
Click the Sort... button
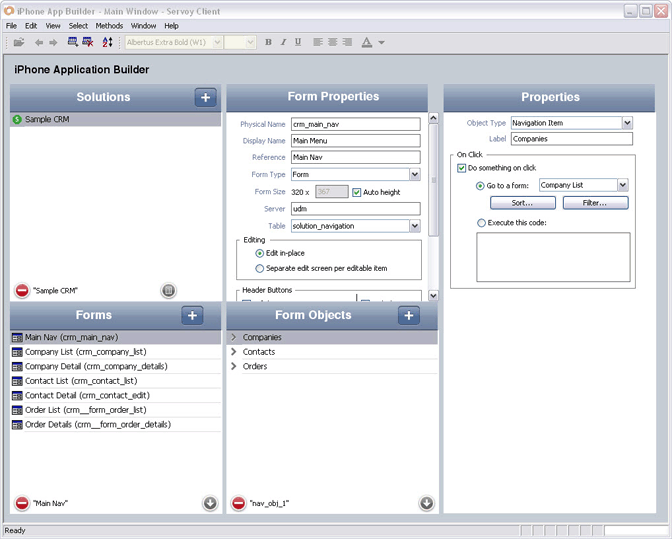pos(521,203)
